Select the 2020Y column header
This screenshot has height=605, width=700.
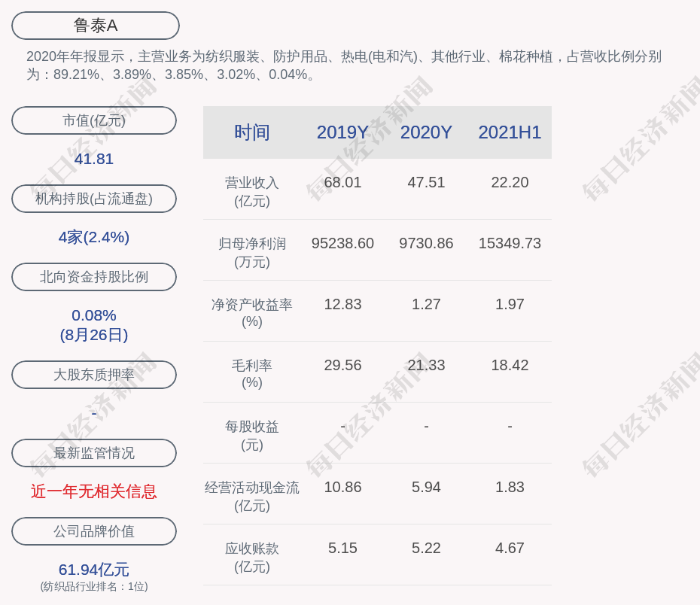click(426, 132)
